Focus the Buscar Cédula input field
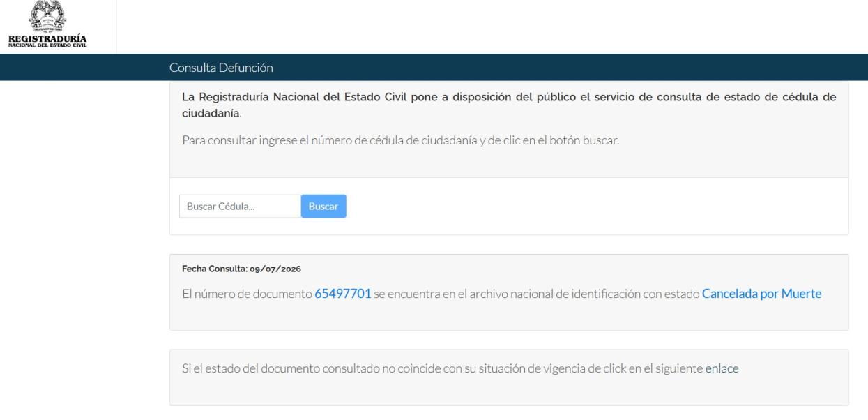The image size is (868, 420). point(240,207)
